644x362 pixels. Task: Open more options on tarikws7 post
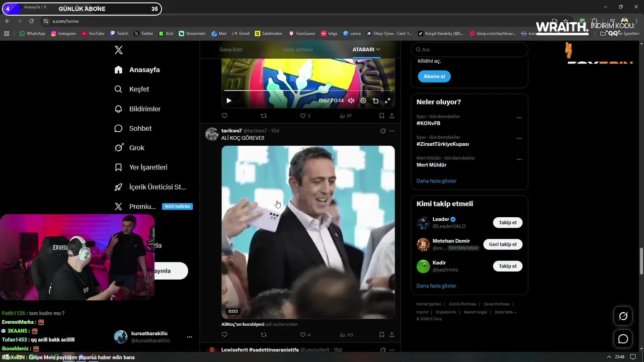[392, 131]
